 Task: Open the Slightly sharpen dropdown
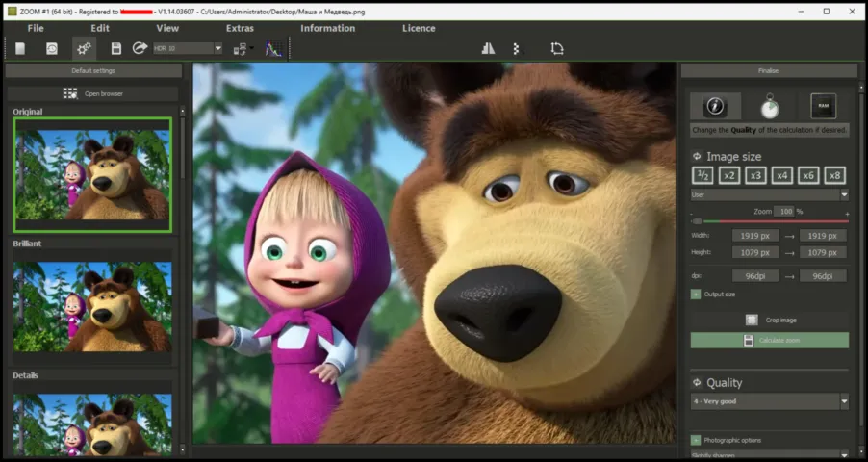tap(770, 455)
